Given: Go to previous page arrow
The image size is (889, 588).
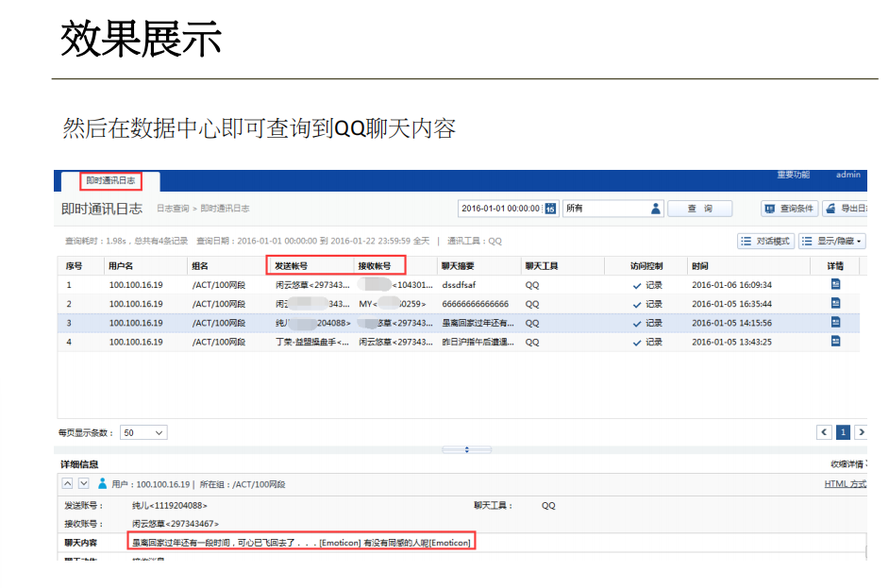Looking at the screenshot, I should 824,432.
